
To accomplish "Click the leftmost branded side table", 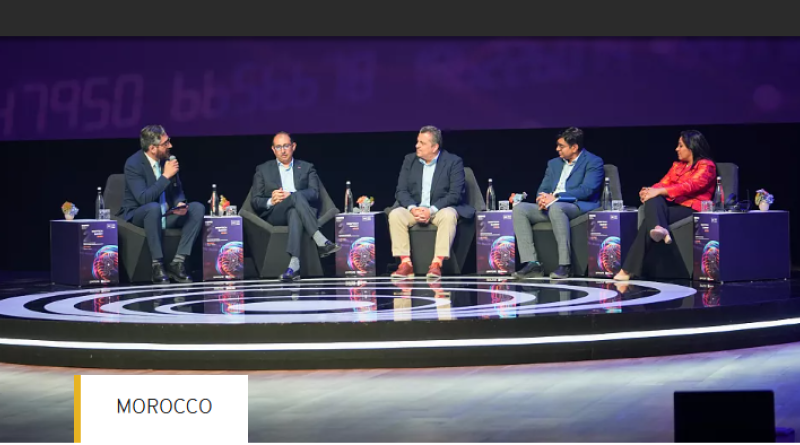I will (x=84, y=252).
